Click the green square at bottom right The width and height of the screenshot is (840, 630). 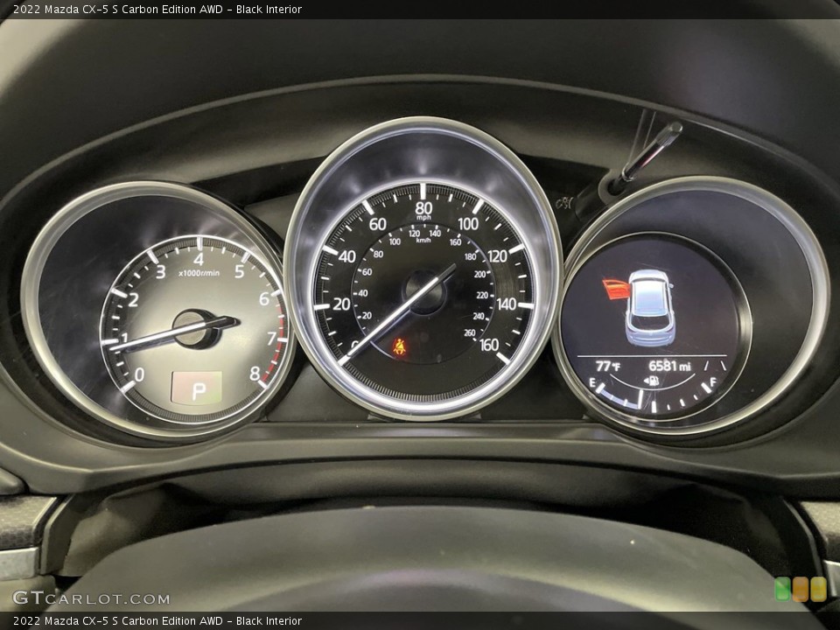coord(782,589)
